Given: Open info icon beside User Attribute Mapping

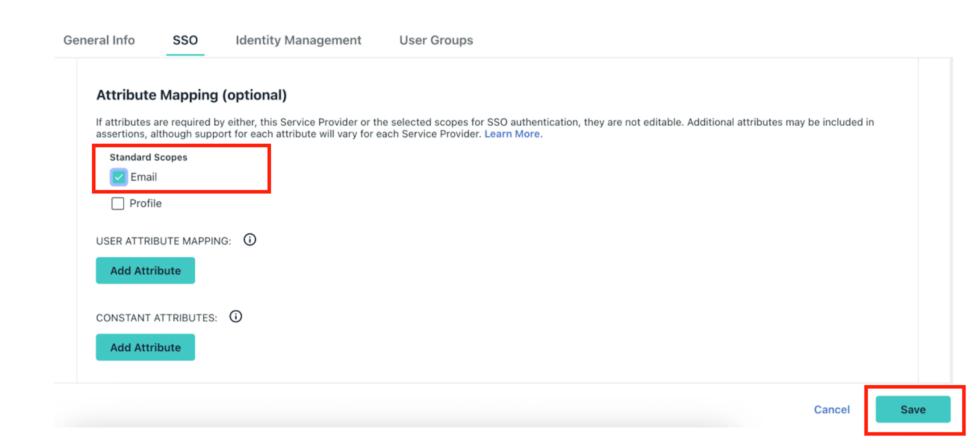Looking at the screenshot, I should coord(250,240).
